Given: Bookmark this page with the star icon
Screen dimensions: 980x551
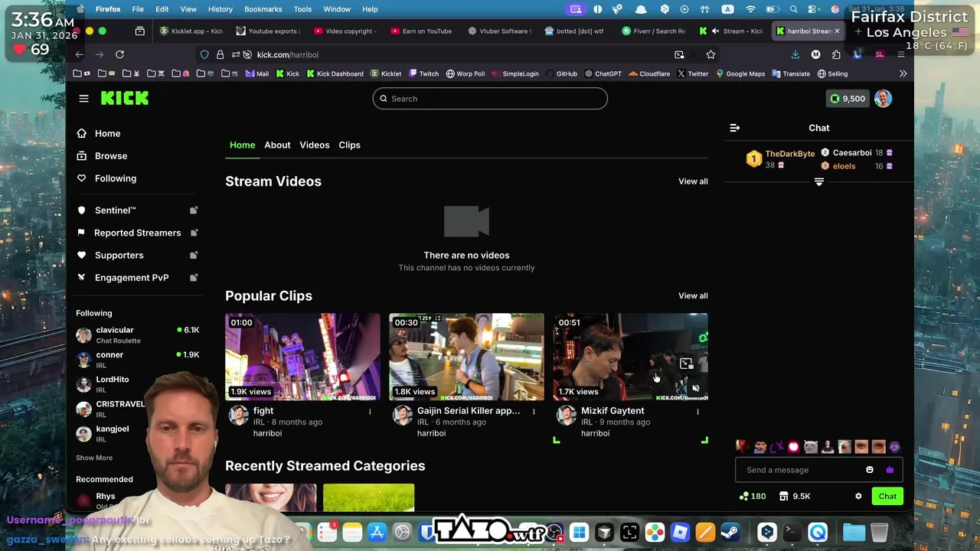Looking at the screenshot, I should point(710,54).
